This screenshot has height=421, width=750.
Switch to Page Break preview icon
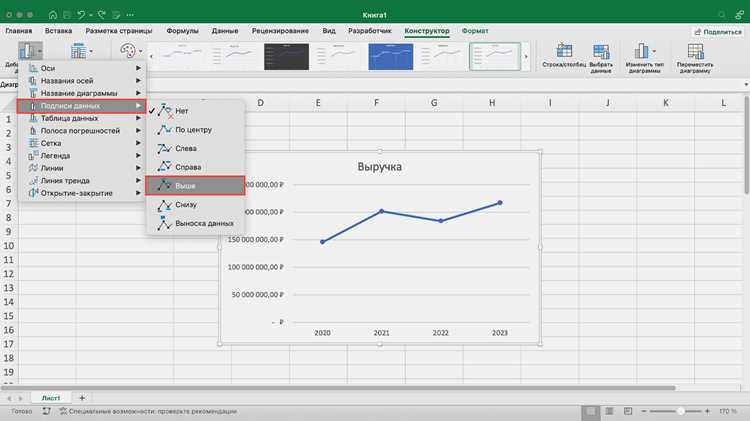point(628,411)
